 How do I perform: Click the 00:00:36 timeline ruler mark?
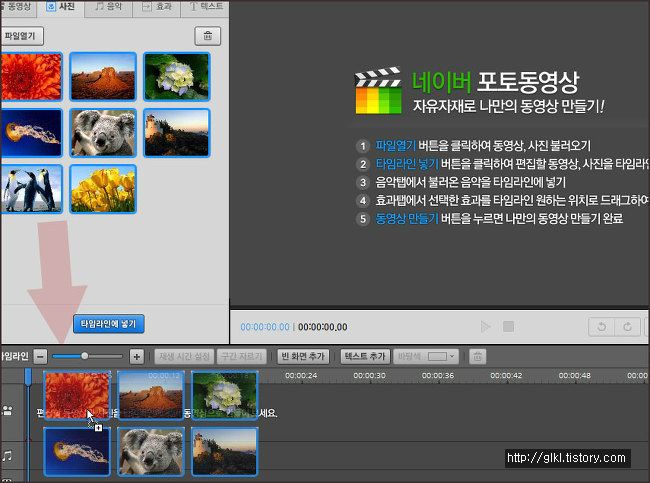pos(438,376)
